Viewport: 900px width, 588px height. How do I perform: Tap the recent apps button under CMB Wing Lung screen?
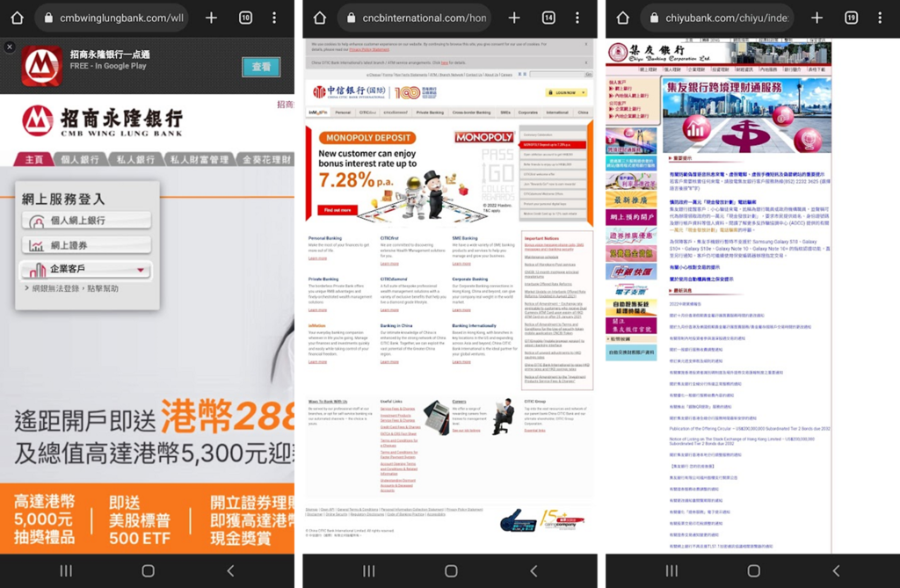pyautogui.click(x=66, y=570)
